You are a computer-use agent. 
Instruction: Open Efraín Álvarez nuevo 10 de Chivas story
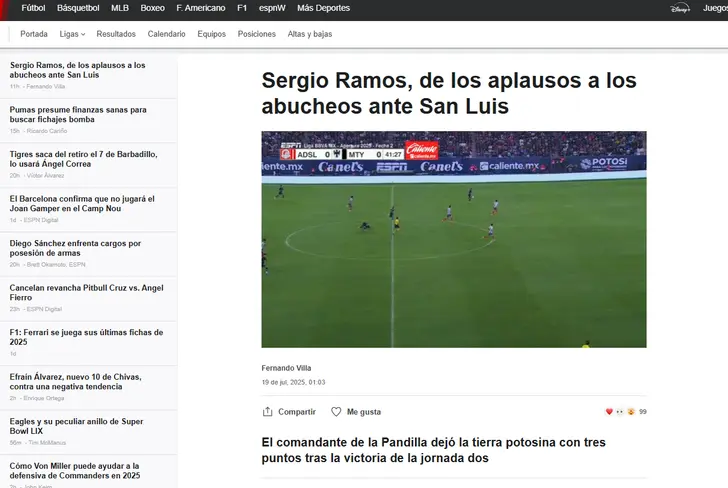coord(76,382)
